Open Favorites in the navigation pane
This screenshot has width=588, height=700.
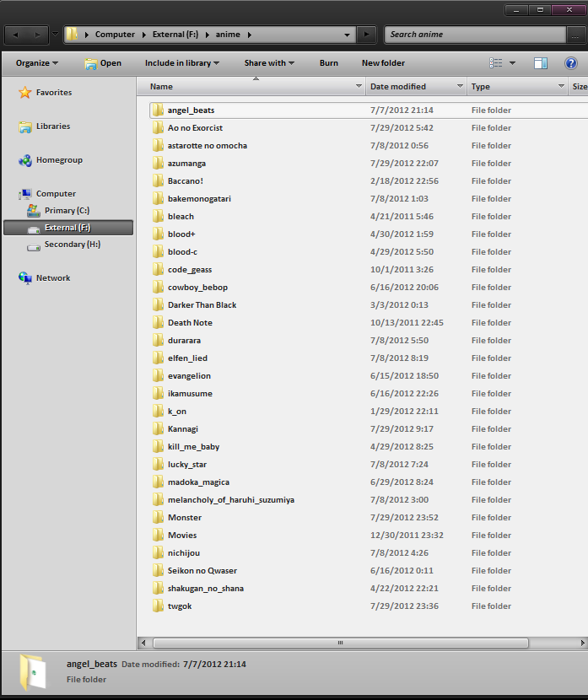pos(54,93)
